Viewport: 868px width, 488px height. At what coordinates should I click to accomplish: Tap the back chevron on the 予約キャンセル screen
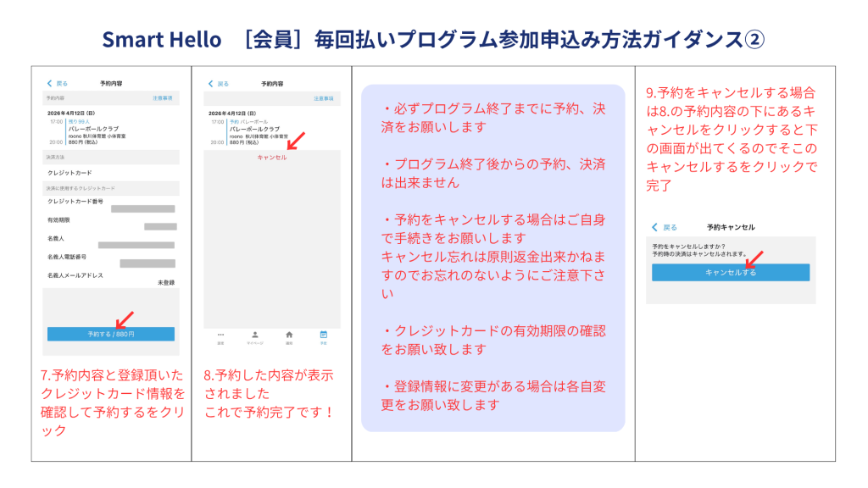[x=654, y=228]
